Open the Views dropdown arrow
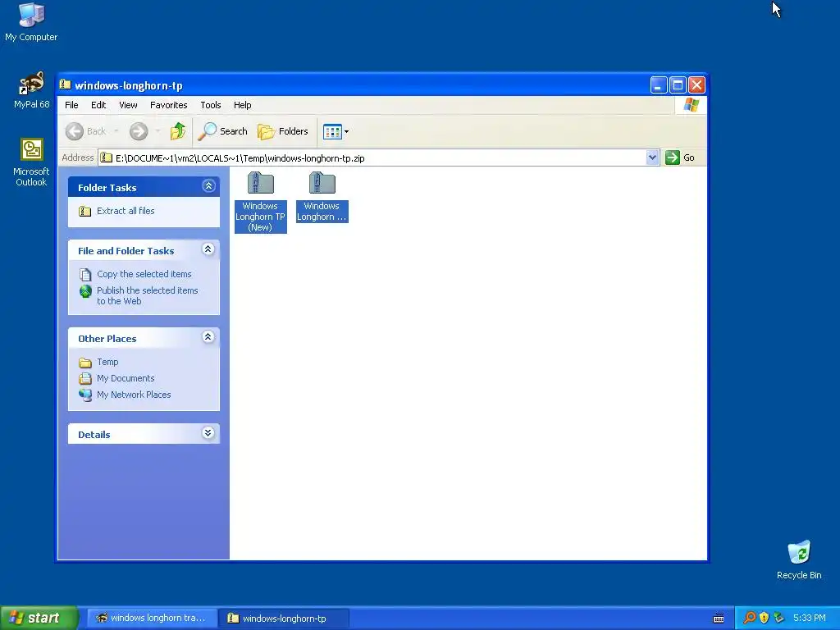Screen dimensions: 840x630 click(x=347, y=131)
